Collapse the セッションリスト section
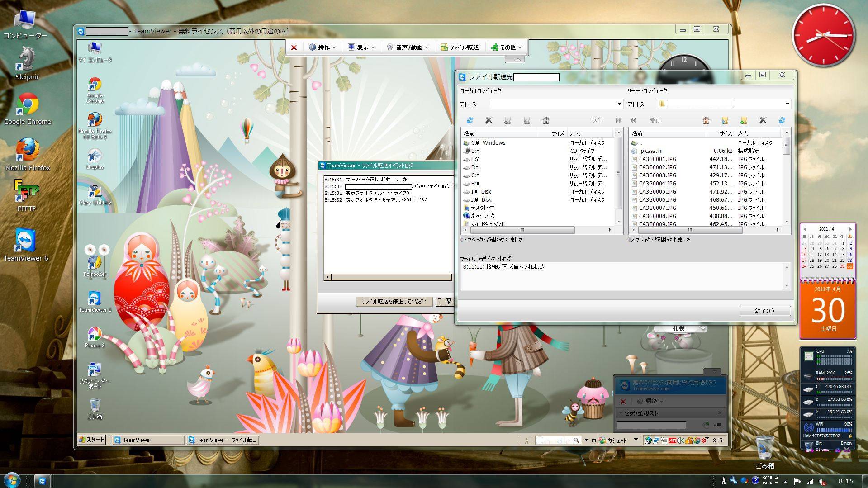 (621, 413)
